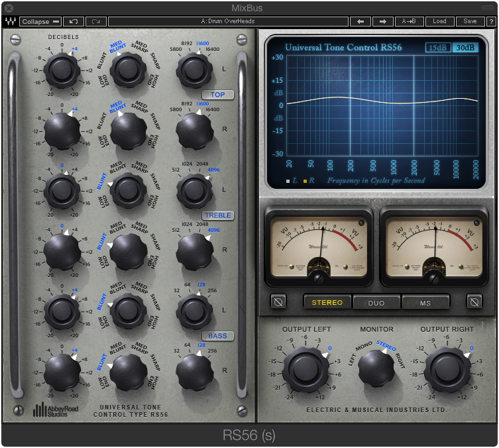Toggle left channel phase invert button
The height and width of the screenshot is (448, 499).
(x=278, y=302)
